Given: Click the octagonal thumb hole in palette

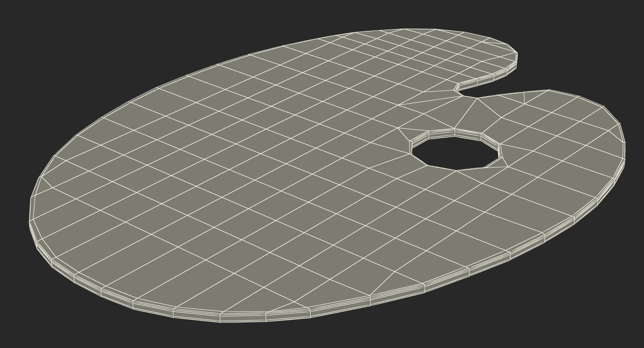Looking at the screenshot, I should (x=456, y=154).
